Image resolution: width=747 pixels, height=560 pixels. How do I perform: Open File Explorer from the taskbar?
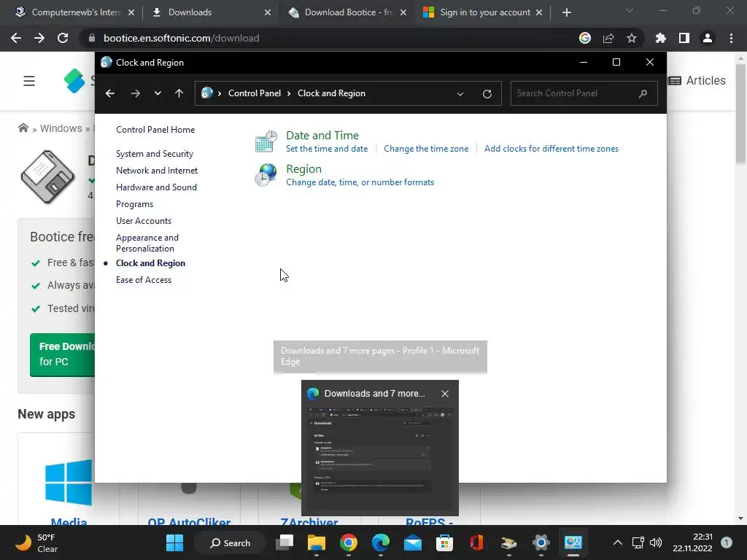(317, 542)
